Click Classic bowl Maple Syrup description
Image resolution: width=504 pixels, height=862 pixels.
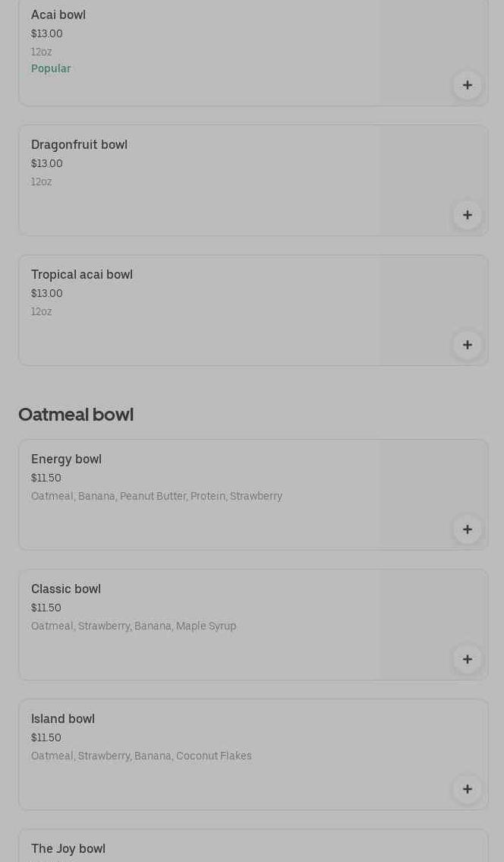(x=134, y=627)
